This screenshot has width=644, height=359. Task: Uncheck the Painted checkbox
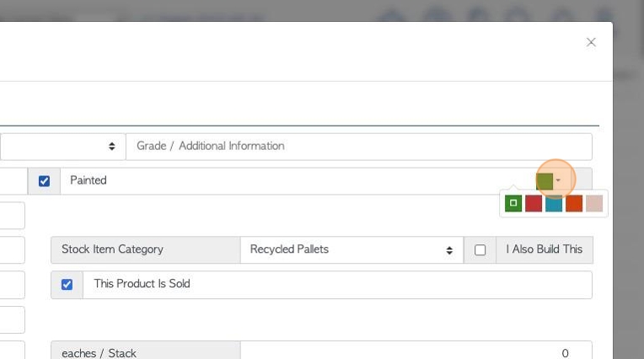click(x=44, y=181)
